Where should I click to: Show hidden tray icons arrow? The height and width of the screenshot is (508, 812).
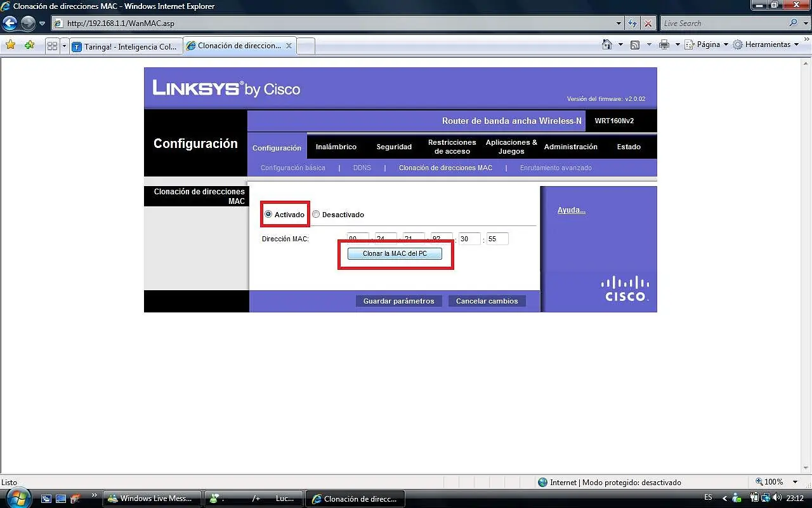pos(724,498)
